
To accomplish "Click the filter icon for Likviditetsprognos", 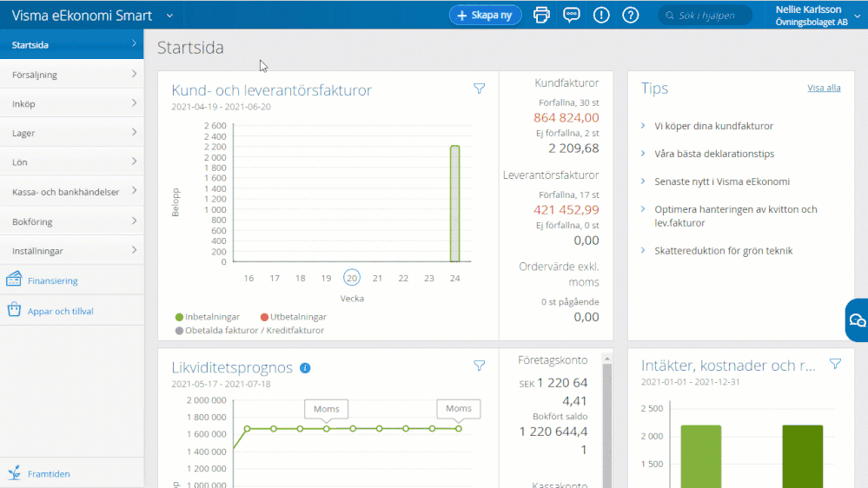I will (479, 366).
